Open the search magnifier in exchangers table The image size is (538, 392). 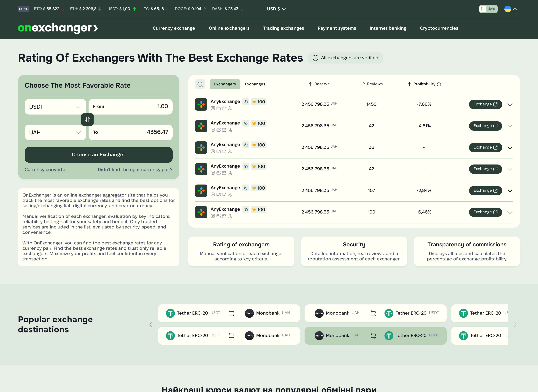200,84
